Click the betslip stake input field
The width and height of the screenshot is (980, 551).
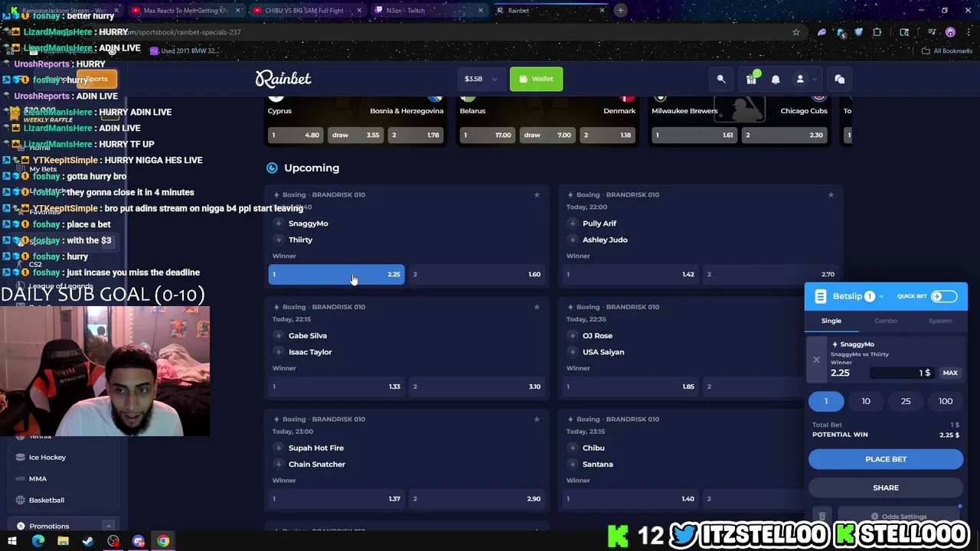tap(901, 373)
